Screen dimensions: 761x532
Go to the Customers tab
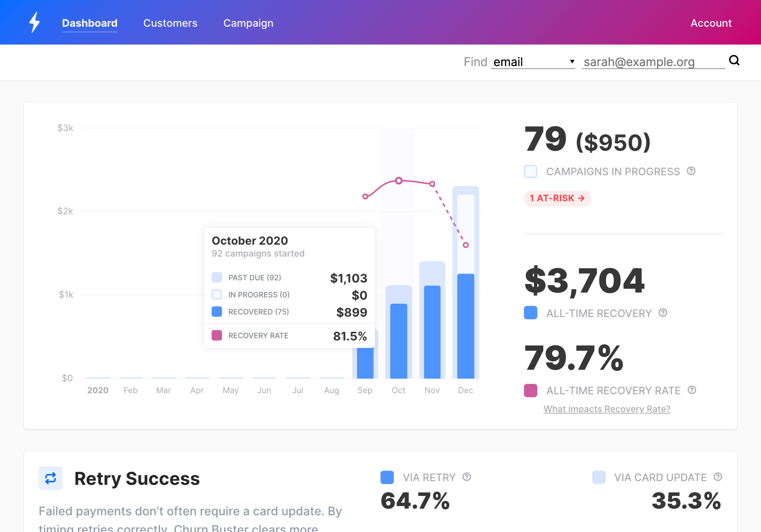(x=170, y=23)
